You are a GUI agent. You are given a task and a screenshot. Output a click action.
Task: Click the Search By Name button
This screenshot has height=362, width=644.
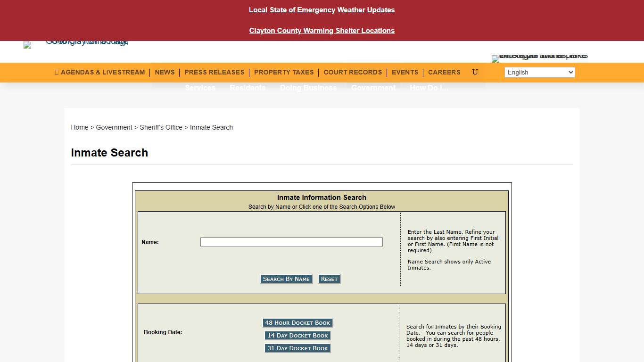pos(286,279)
